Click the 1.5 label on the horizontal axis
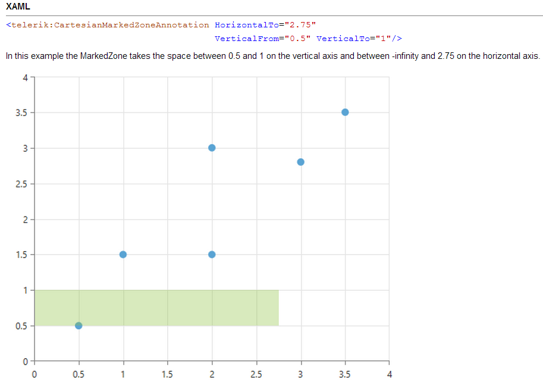The image size is (543, 392). 168,374
